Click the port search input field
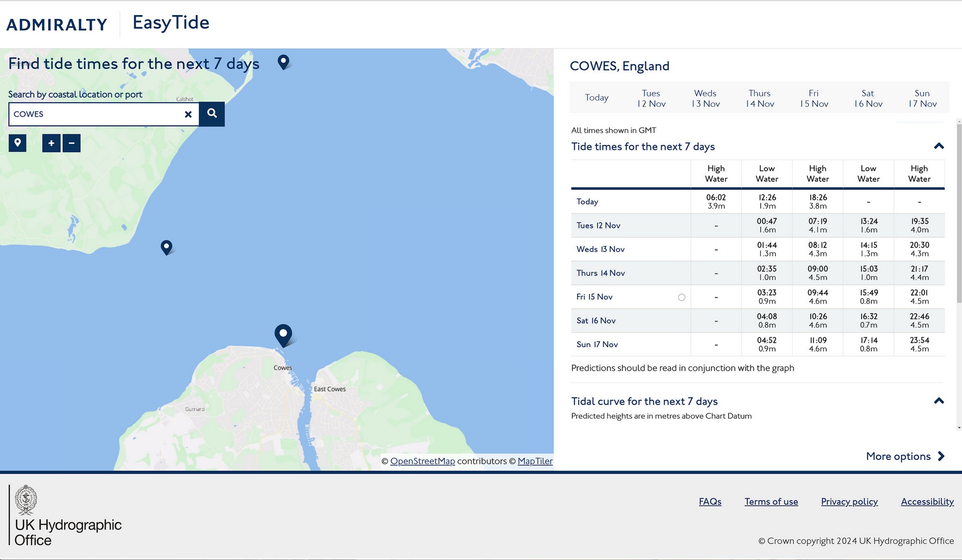The width and height of the screenshot is (962, 560). [x=95, y=114]
